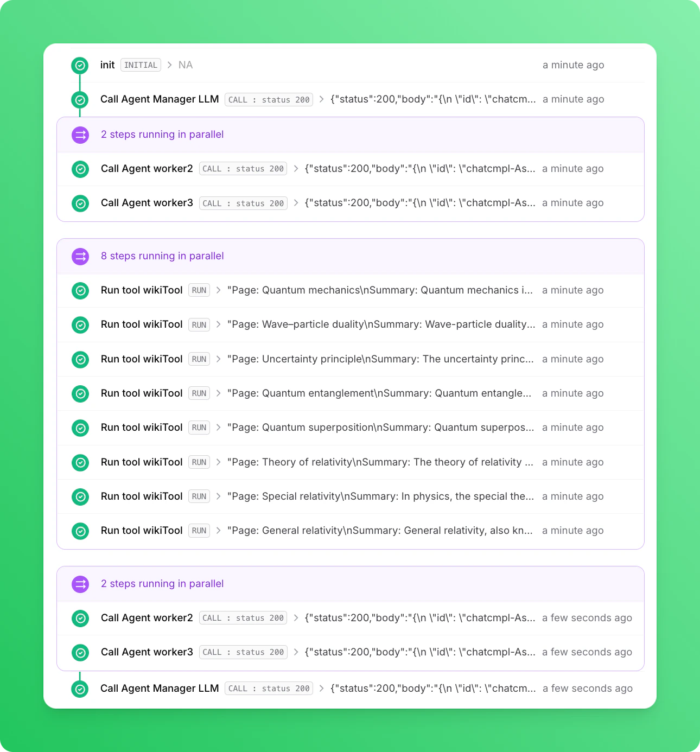Screen dimensions: 700x752
Task: Click the check icon for worker3 run a few seconds ago
Action: [x=80, y=653]
